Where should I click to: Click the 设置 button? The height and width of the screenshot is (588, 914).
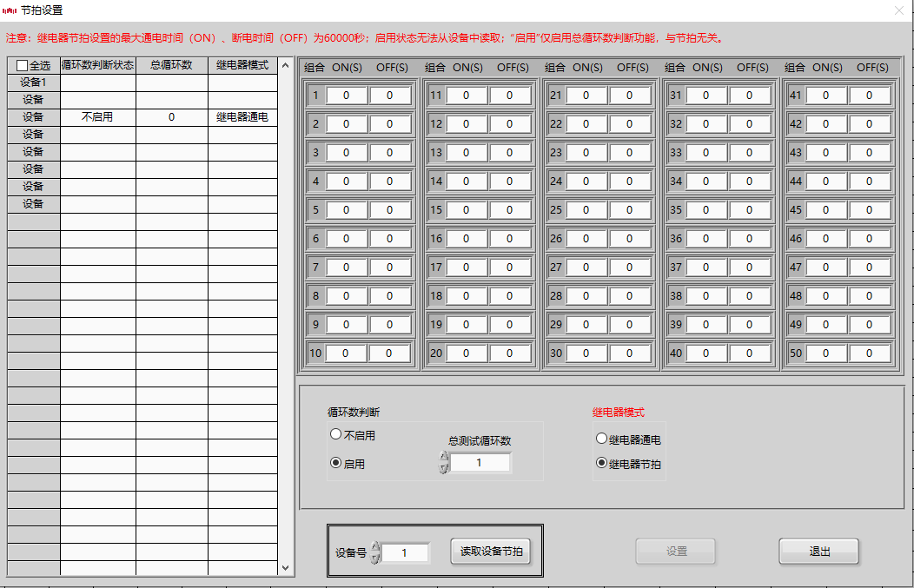tap(676, 551)
